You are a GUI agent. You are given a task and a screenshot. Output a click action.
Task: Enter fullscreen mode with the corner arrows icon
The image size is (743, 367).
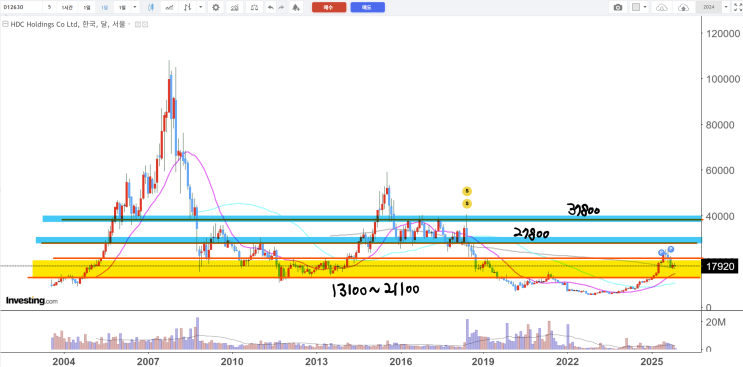pos(737,7)
